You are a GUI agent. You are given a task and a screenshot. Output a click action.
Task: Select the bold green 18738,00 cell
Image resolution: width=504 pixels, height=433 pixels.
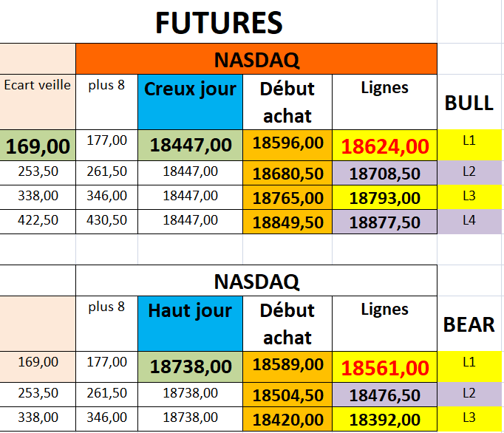pyautogui.click(x=190, y=366)
